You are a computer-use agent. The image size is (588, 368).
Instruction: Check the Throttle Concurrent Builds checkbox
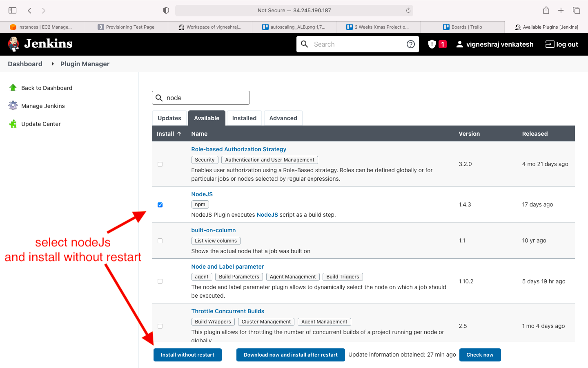(160, 326)
